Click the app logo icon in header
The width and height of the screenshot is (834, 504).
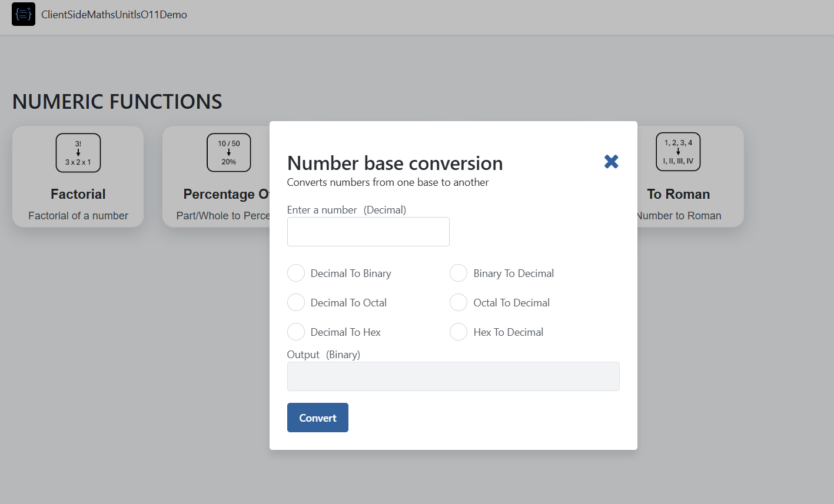[24, 14]
